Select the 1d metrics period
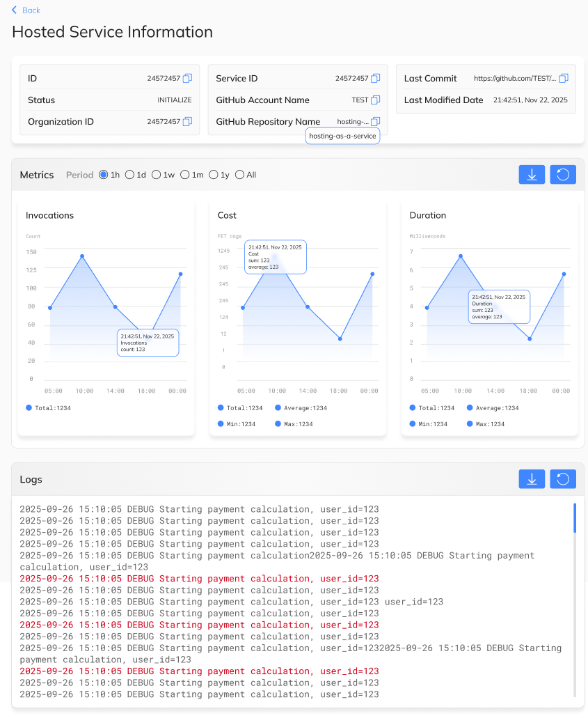The image size is (588, 718). (x=131, y=175)
